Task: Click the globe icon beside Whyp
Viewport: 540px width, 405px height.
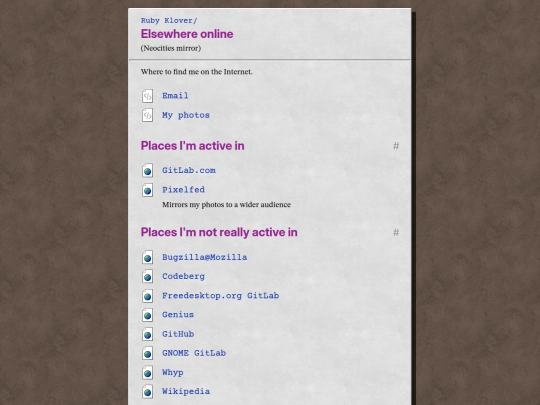Action: 147,373
